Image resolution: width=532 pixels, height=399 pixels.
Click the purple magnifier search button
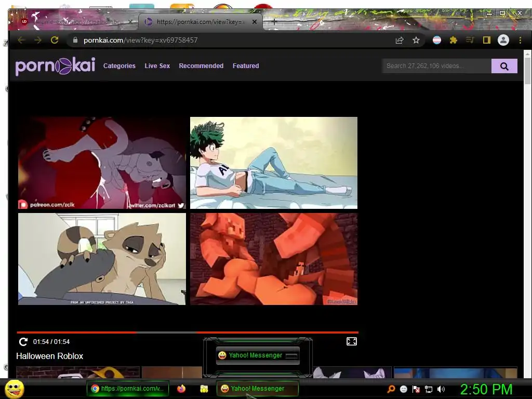(x=504, y=66)
